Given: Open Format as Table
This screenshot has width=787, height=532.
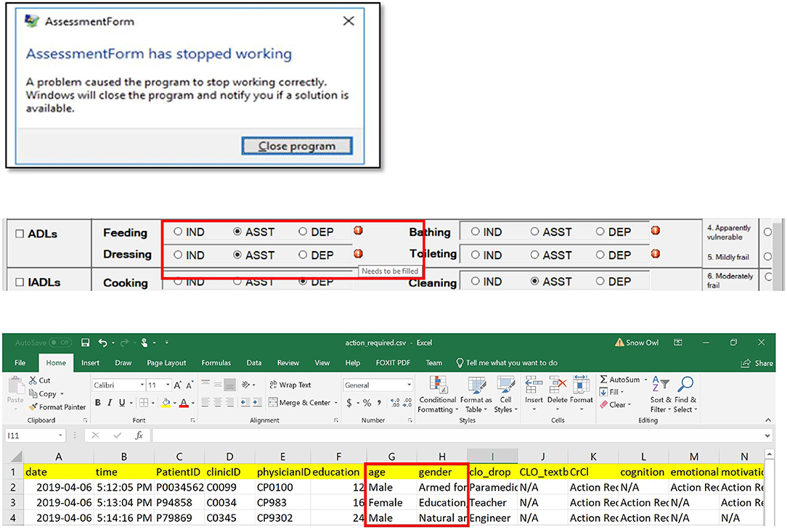Looking at the screenshot, I should 476,395.
